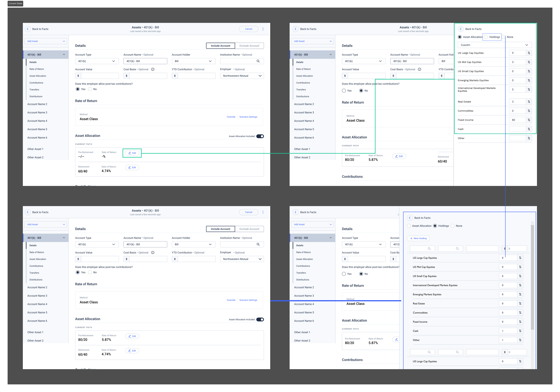Toggle Asset Allocation Included switch in top-left mockup
The height and width of the screenshot is (392, 560).
(260, 136)
